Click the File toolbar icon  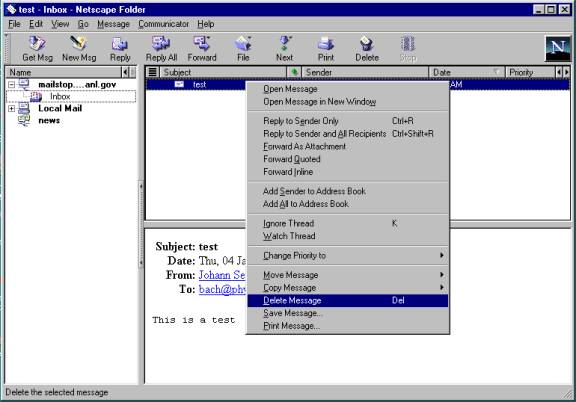(x=243, y=44)
